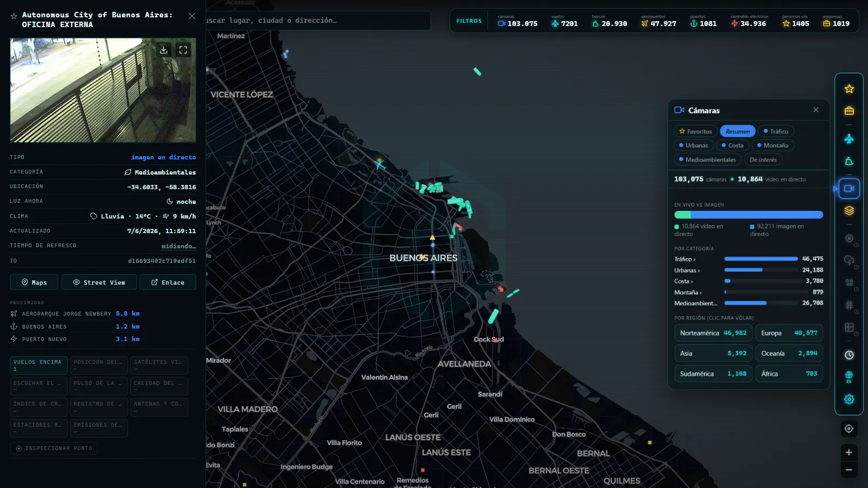Expand the Urbanas category row

[749, 270]
